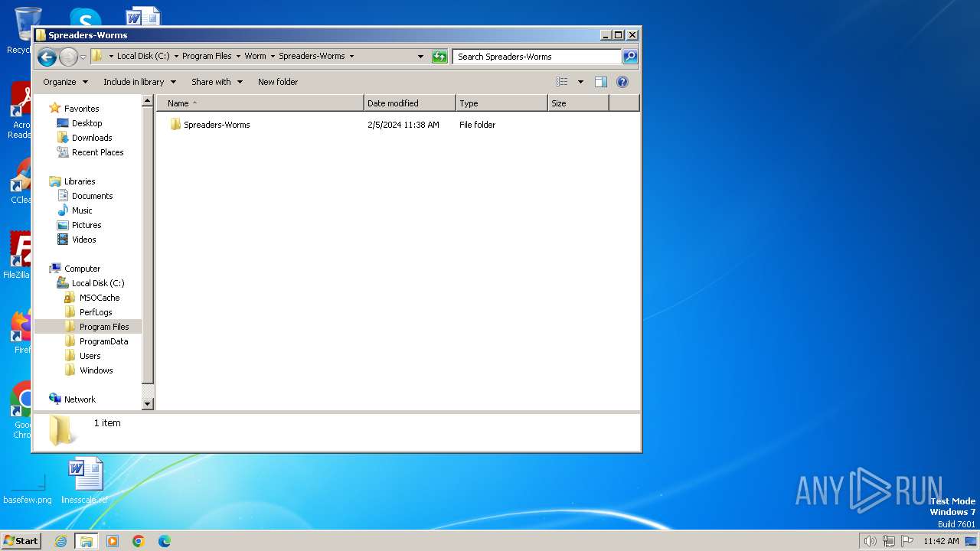Click navigation pane scroll up arrow
The width and height of the screenshot is (980, 551).
pos(148,101)
